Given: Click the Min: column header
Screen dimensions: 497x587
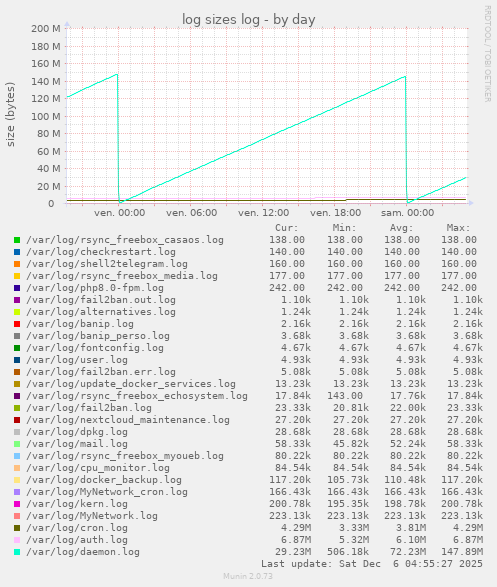Looking at the screenshot, I should 344,228.
